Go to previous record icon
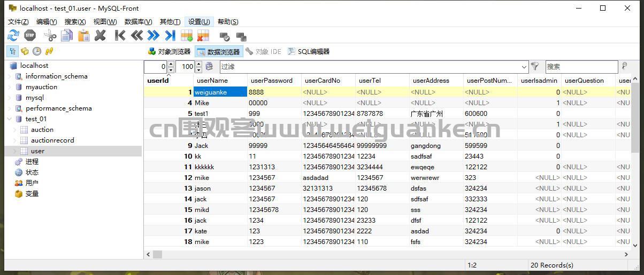 tap(137, 36)
